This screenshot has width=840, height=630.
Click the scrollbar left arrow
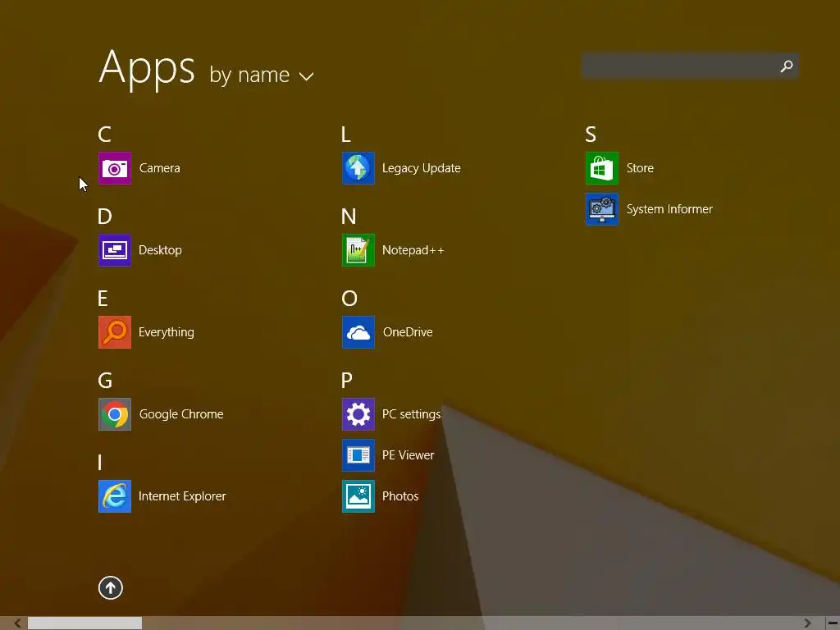click(18, 623)
